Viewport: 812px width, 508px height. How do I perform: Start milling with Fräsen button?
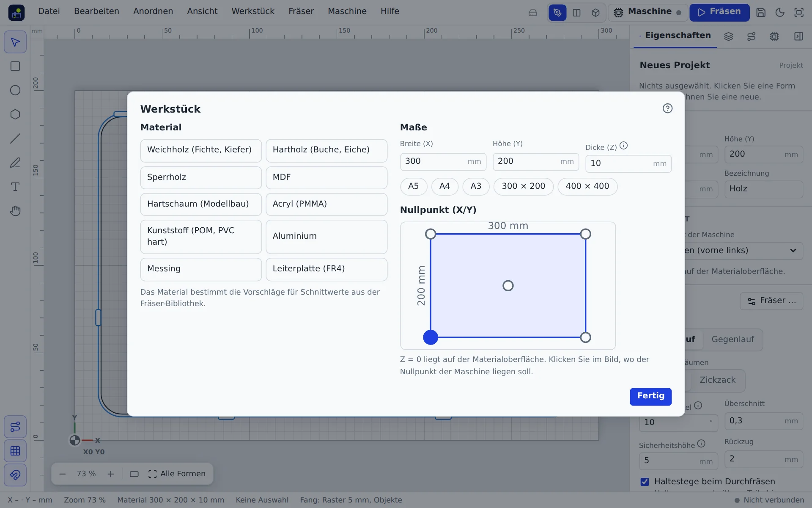pos(719,13)
